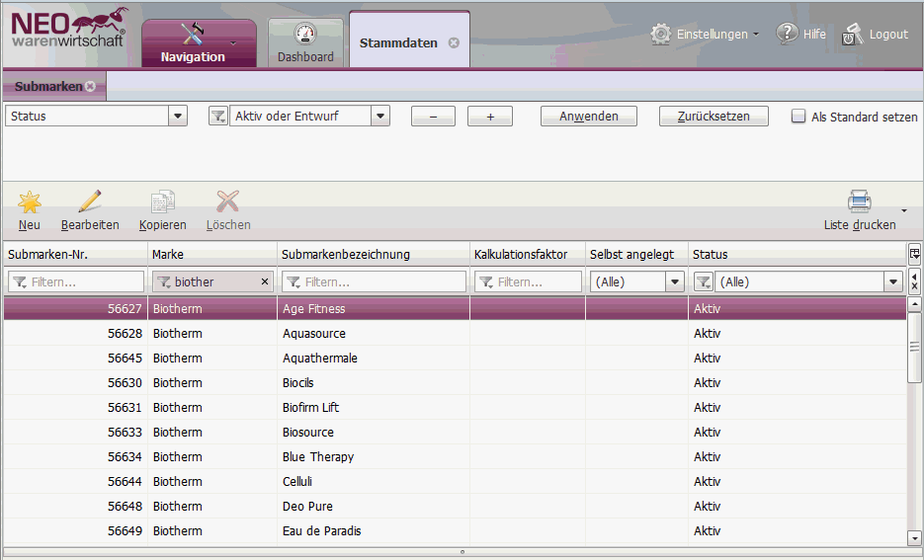Open the Status column (Alle) dropdown

pyautogui.click(x=892, y=282)
